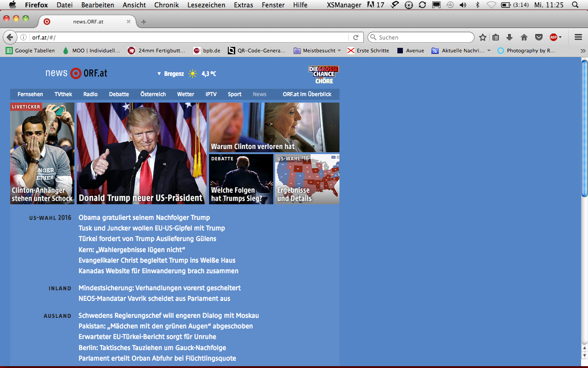Screen dimensions: 588x368
Task: Open the Bregenz location dropdown arrow
Action: click(159, 74)
